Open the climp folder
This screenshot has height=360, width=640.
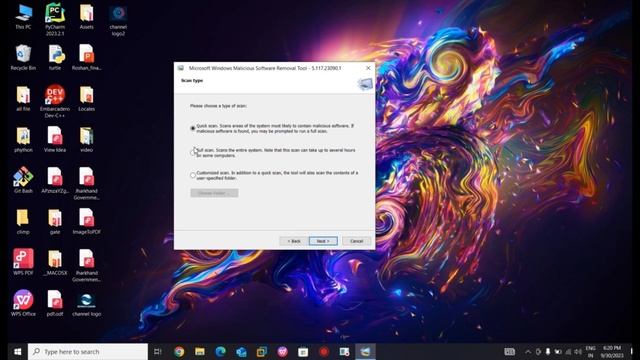[x=23, y=221]
